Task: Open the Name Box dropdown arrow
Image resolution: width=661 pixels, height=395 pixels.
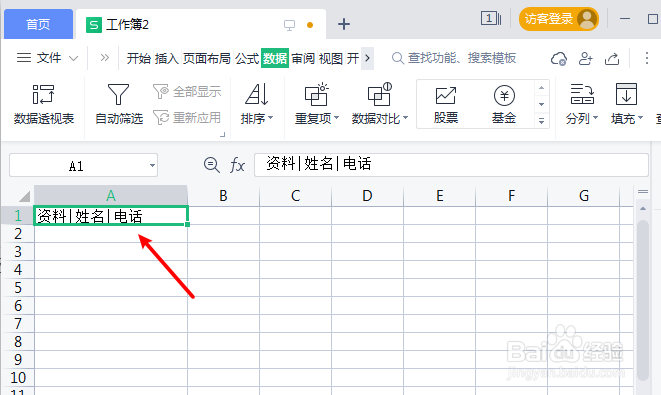Action: pyautogui.click(x=152, y=165)
